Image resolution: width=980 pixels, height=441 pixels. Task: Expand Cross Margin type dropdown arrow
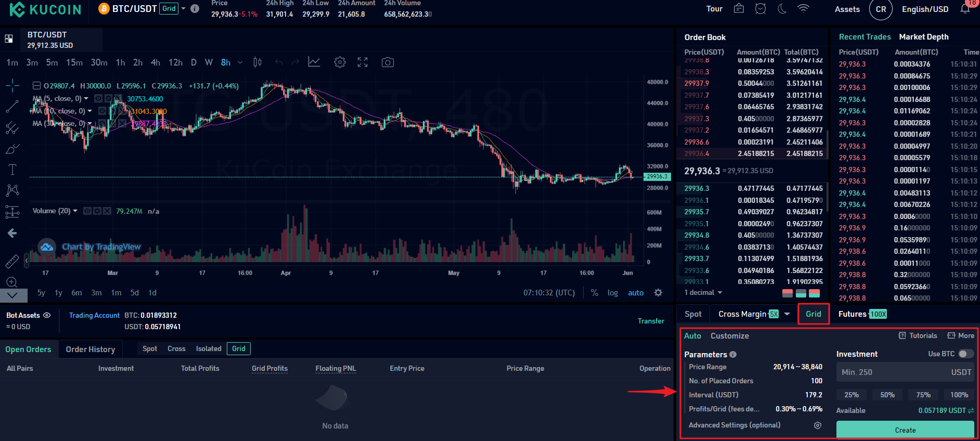[786, 314]
